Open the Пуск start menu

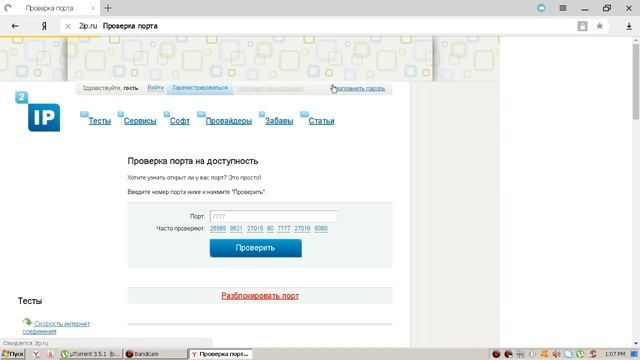(x=13, y=354)
